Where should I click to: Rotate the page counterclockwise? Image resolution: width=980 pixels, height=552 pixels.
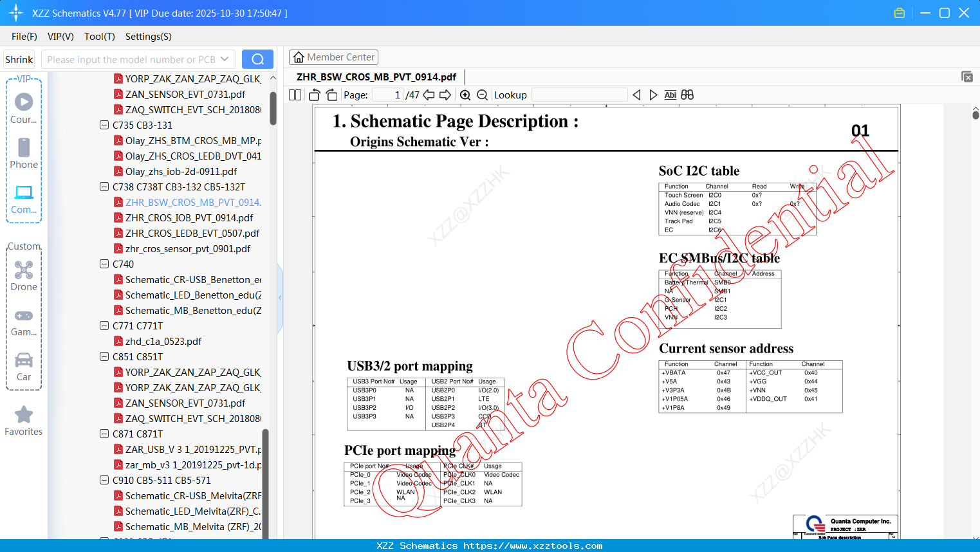(x=315, y=95)
